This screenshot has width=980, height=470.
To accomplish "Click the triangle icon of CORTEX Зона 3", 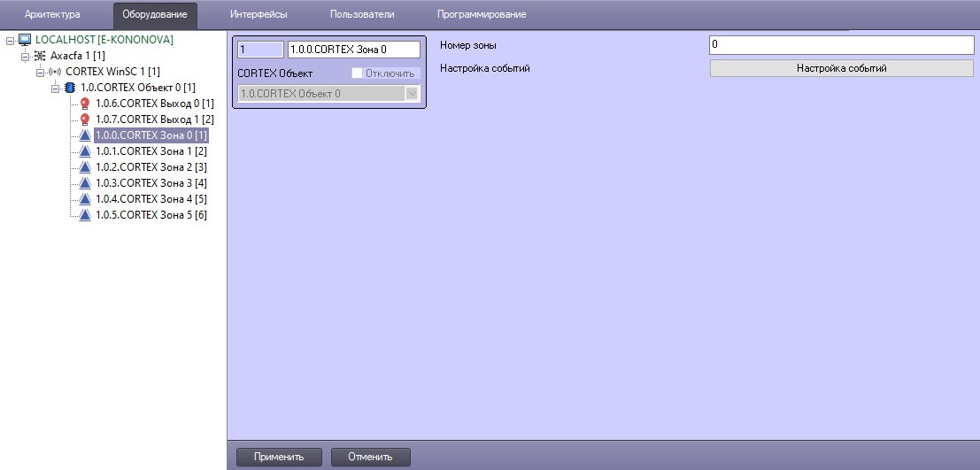I will [85, 183].
